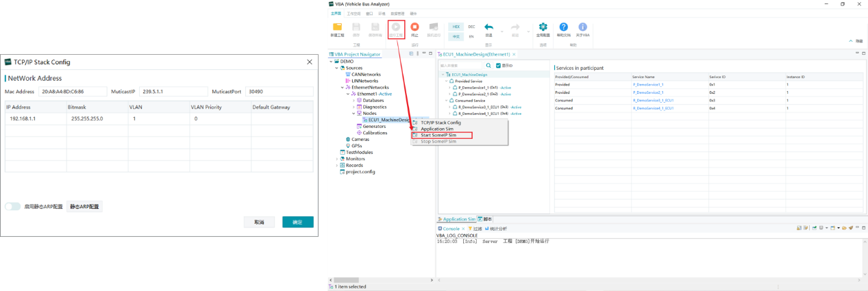Click the About VBA info icon
Screen dimensions: 868x291
point(582,27)
